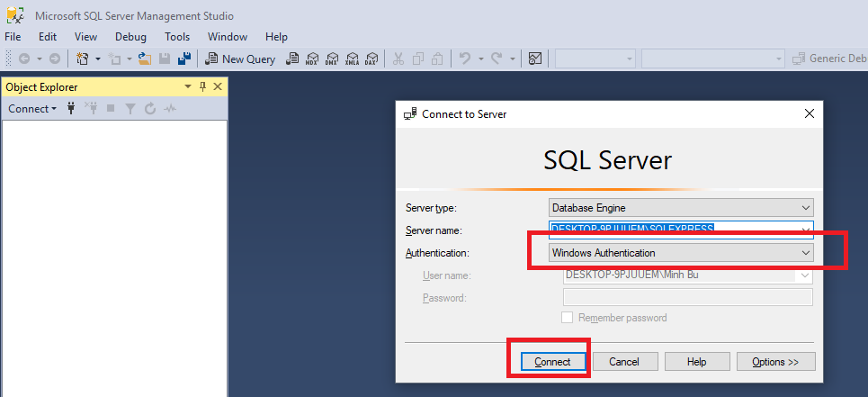Click the Disconnect plug icon
868x397 pixels.
(91, 109)
